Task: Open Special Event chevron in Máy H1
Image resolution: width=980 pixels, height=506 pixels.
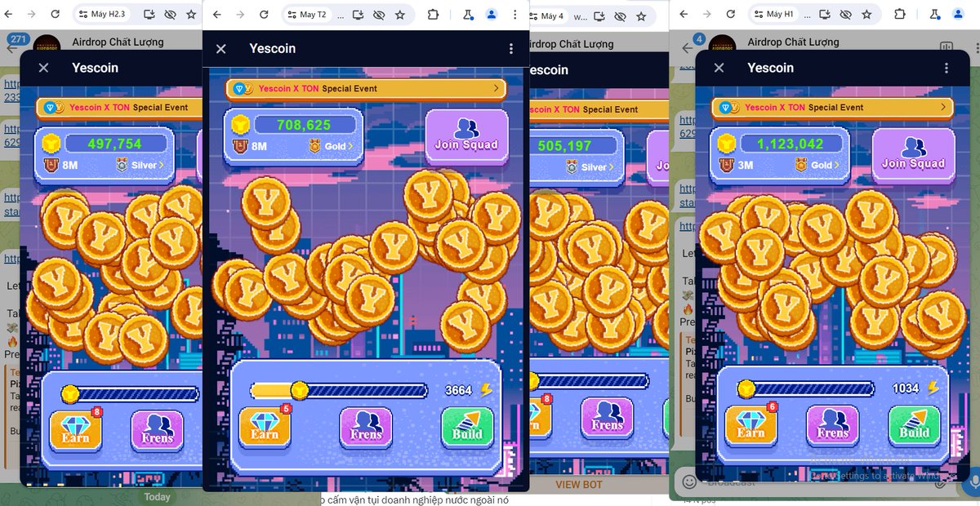Action: [943, 107]
